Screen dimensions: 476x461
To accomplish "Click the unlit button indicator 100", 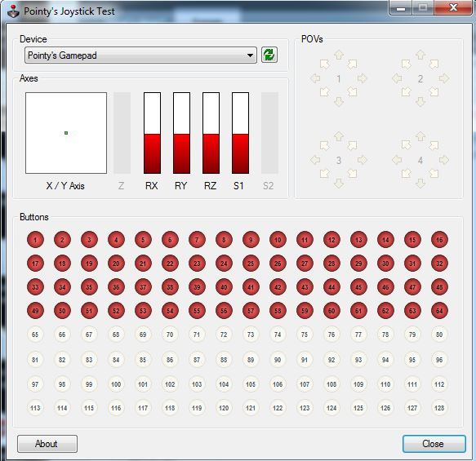I will (116, 384).
